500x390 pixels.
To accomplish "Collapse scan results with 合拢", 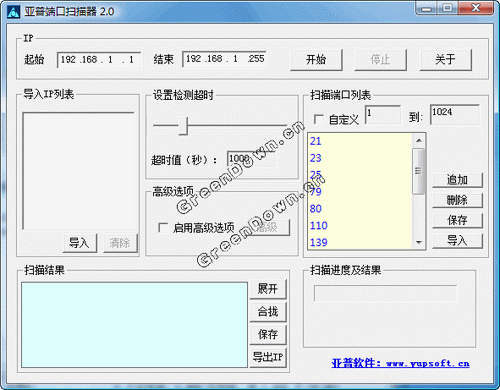I will [x=268, y=311].
